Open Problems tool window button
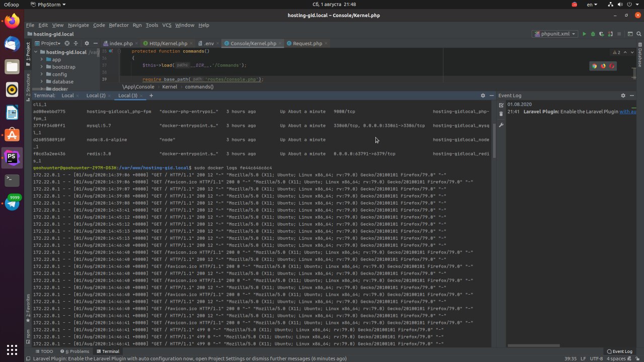The height and width of the screenshot is (362, 644). tap(74, 351)
